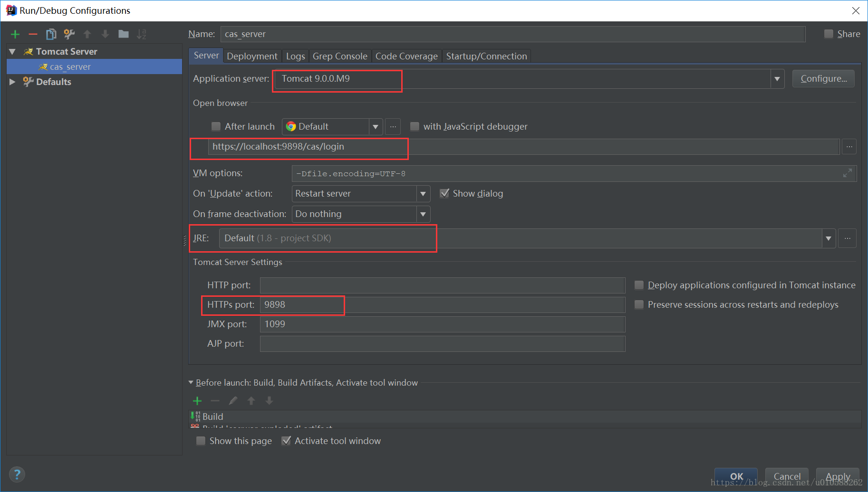Open the On 'Update' action dropdown

tap(423, 194)
